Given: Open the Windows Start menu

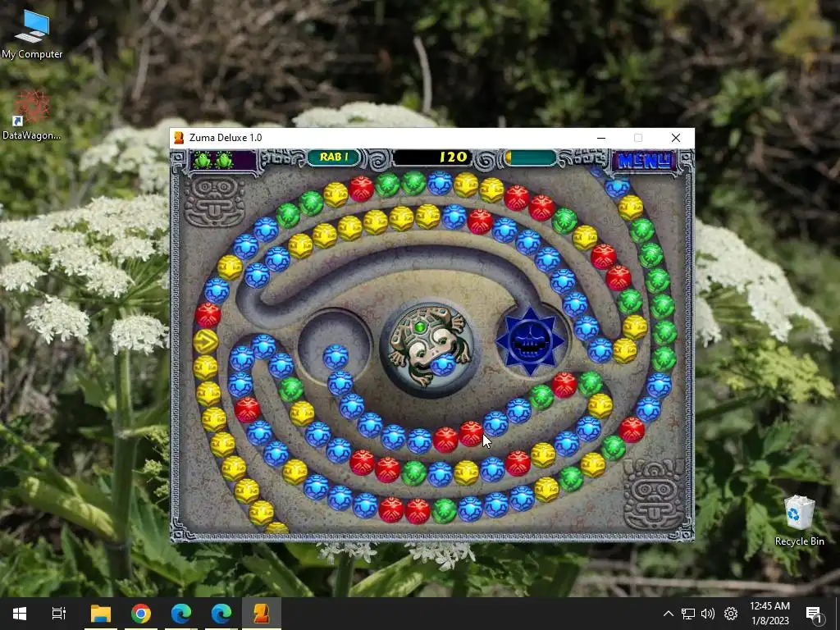Looking at the screenshot, I should pyautogui.click(x=20, y=614).
